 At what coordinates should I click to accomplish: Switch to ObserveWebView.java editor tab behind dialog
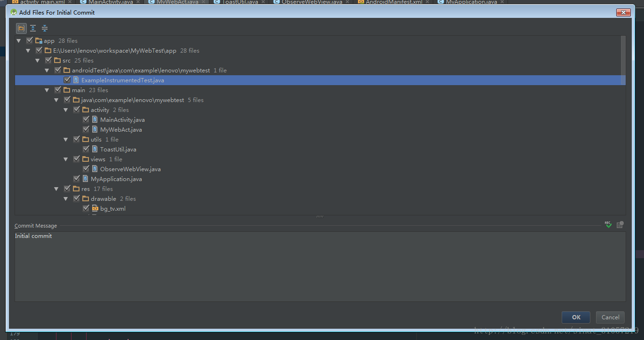311,2
